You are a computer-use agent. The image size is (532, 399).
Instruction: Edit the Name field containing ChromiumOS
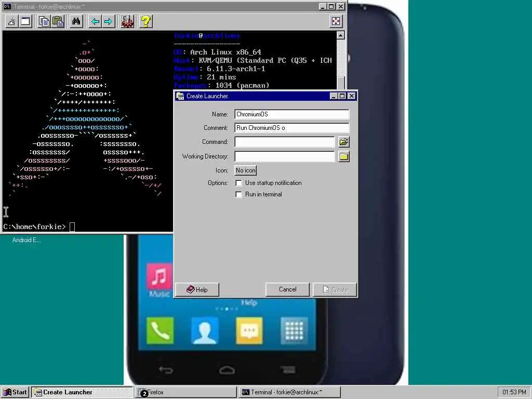coord(292,114)
